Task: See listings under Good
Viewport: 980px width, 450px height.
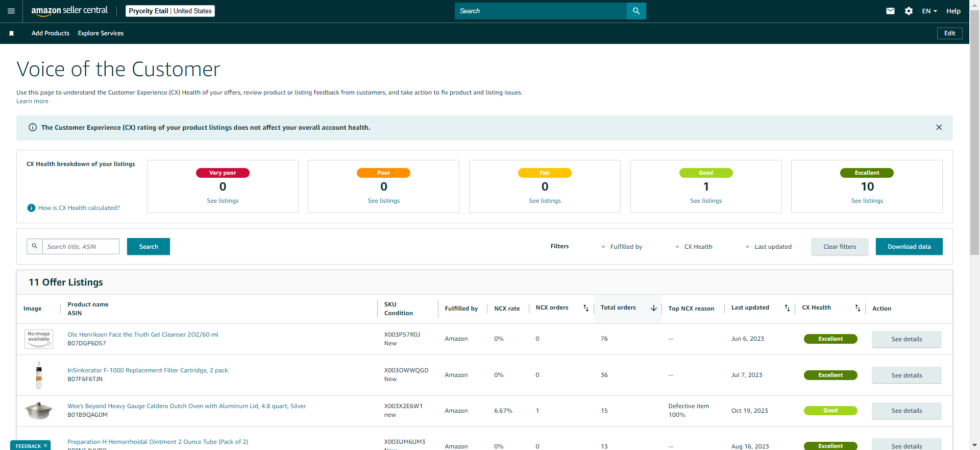Action: pyautogui.click(x=706, y=201)
